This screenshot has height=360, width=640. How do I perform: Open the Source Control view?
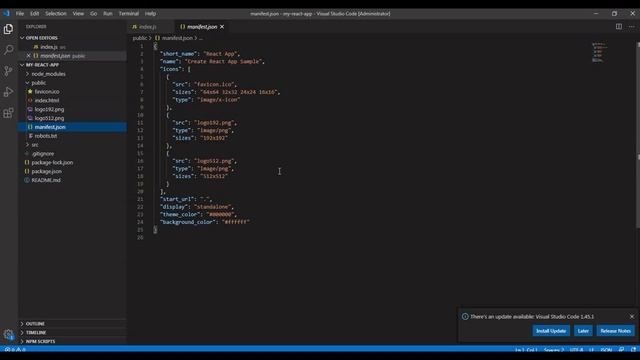pos(8,71)
